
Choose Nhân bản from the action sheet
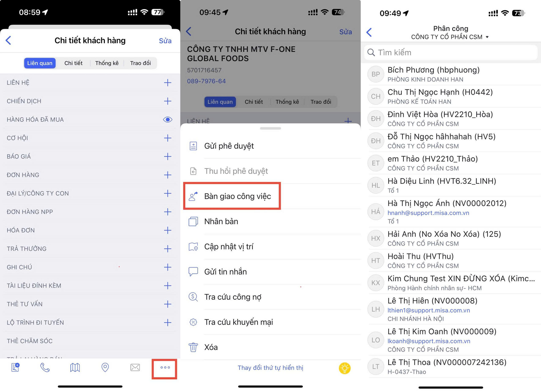(x=221, y=221)
